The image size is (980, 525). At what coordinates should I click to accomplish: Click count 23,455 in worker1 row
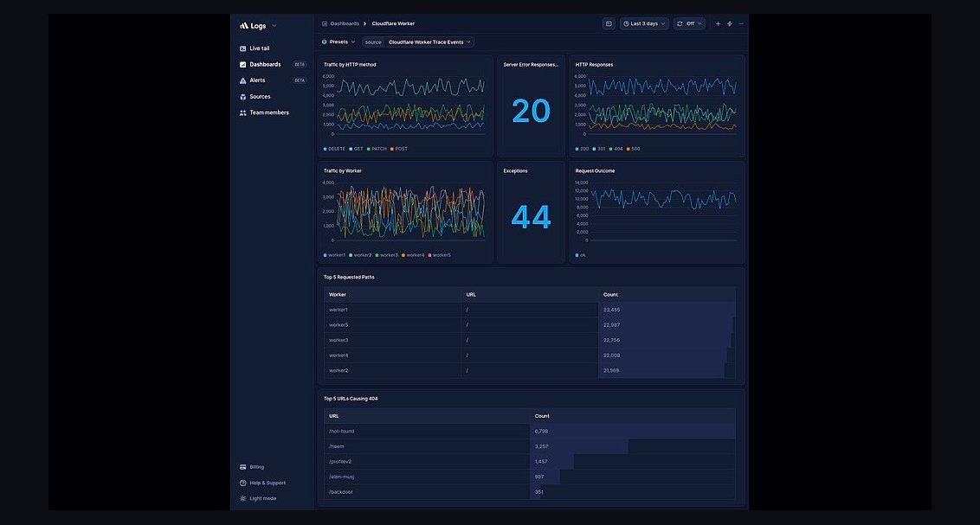point(611,310)
